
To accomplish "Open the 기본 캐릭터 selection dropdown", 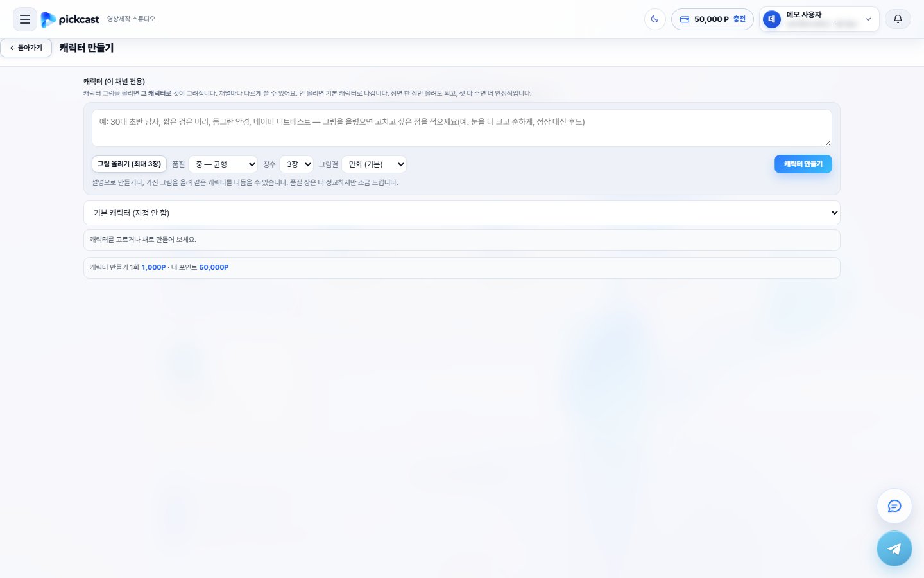I will pos(462,213).
